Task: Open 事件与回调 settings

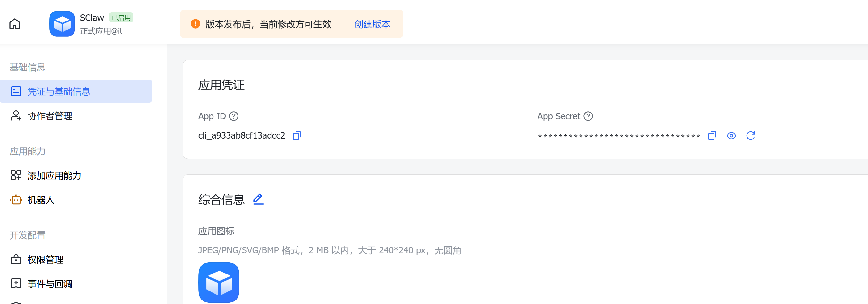Action: (x=50, y=284)
